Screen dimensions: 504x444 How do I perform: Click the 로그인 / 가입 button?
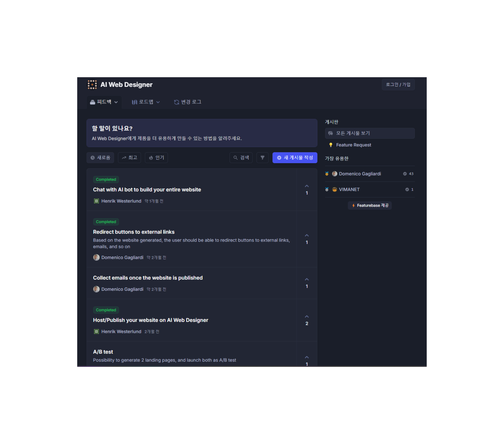tap(398, 85)
